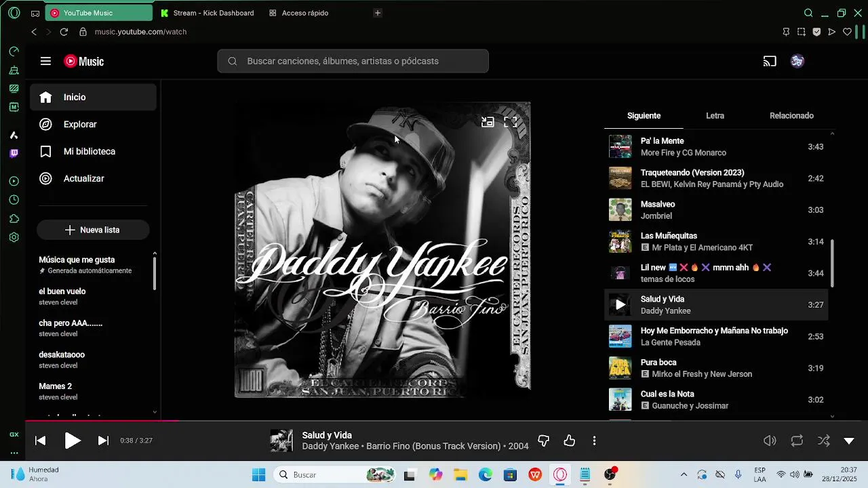Open Microsoft Edge from taskbar
Image resolution: width=868 pixels, height=488 pixels.
pos(486,475)
